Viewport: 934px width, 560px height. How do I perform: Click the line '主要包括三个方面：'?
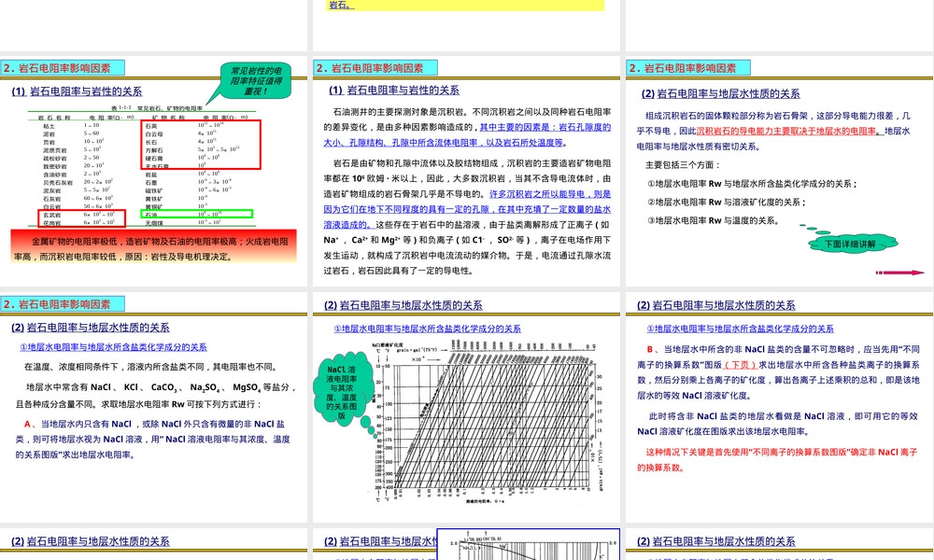tap(683, 165)
